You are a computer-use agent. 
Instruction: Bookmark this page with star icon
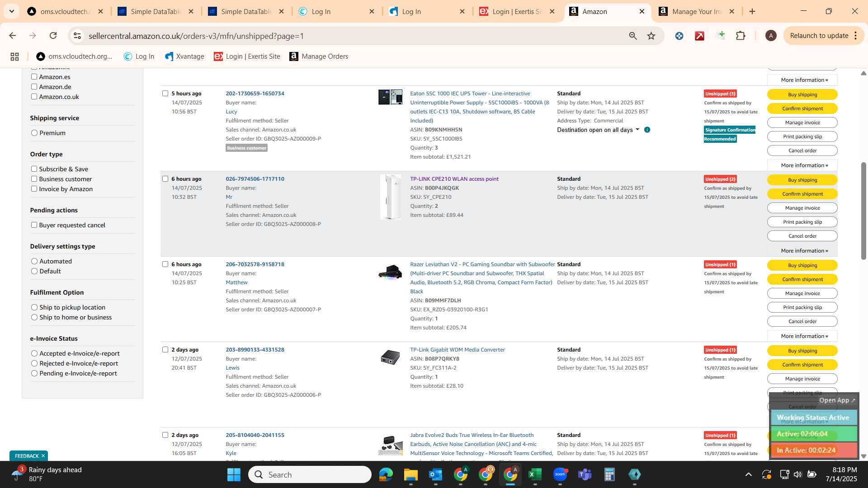point(651,36)
